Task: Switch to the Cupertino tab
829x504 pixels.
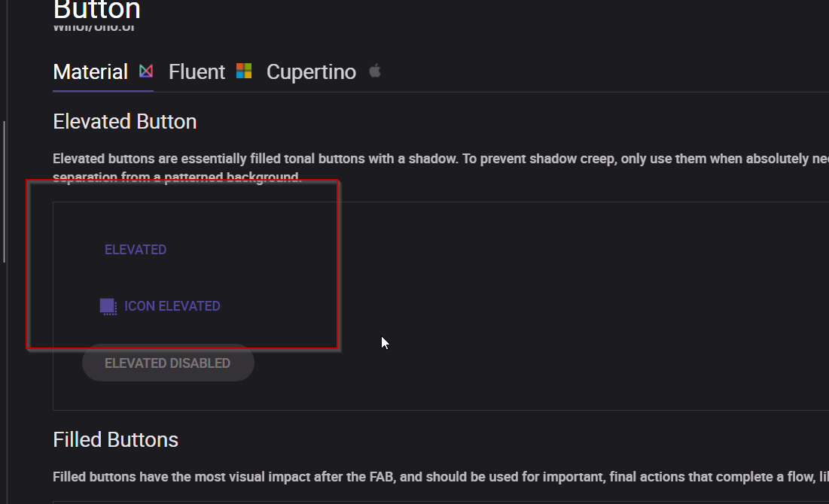Action: tap(311, 71)
